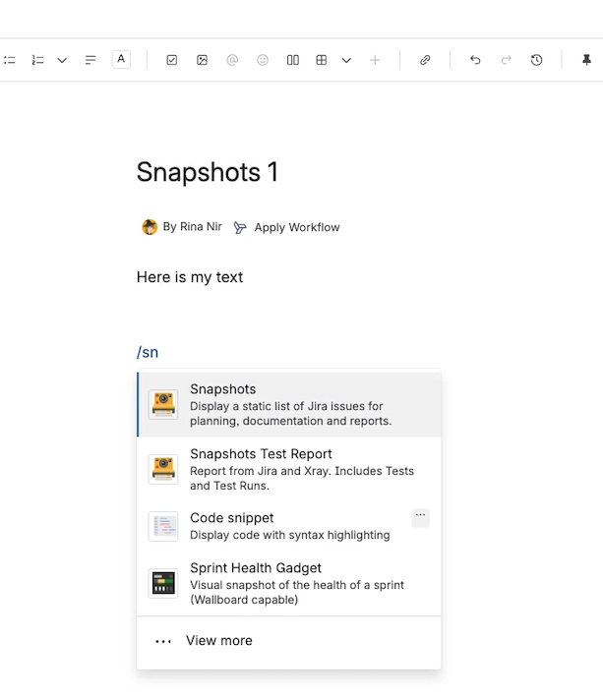603x700 pixels.
Task: Open text alignment options
Action: coord(90,60)
